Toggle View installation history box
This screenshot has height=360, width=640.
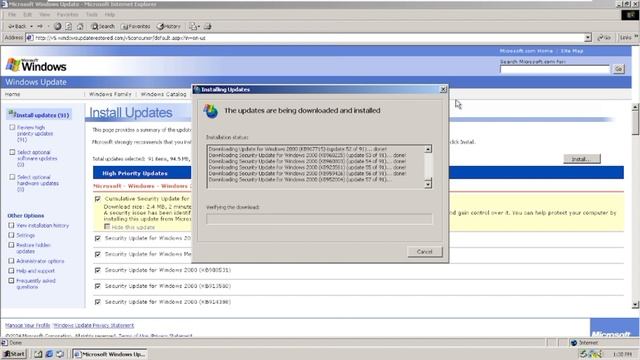(x=11, y=225)
